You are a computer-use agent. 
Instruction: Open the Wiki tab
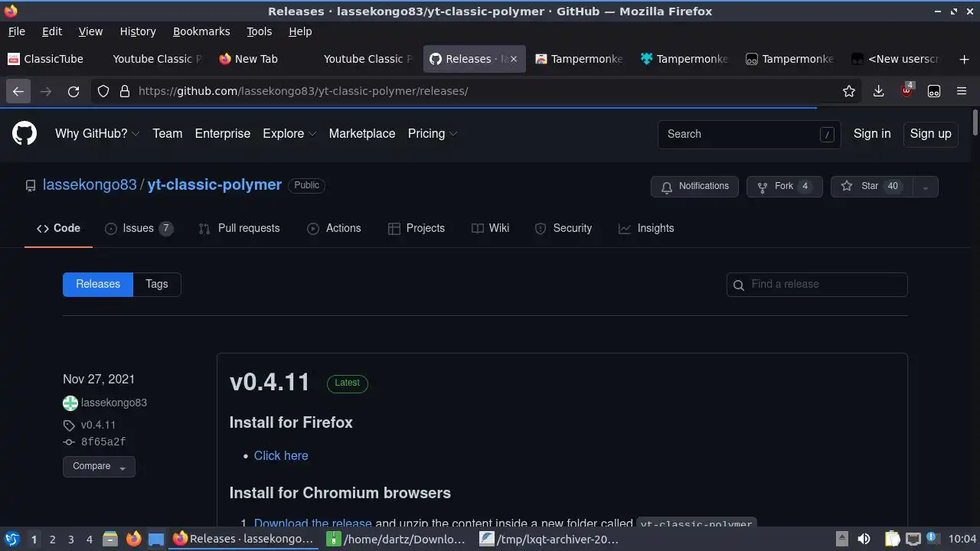click(x=490, y=229)
